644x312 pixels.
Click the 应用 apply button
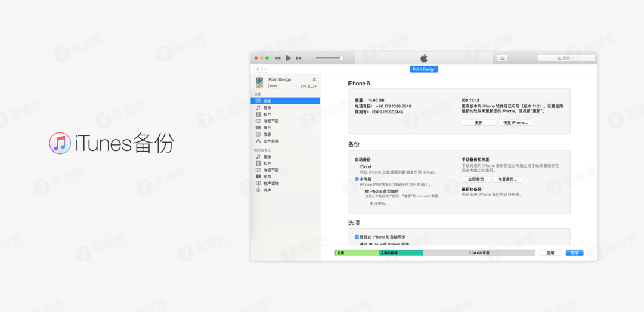[x=550, y=253]
